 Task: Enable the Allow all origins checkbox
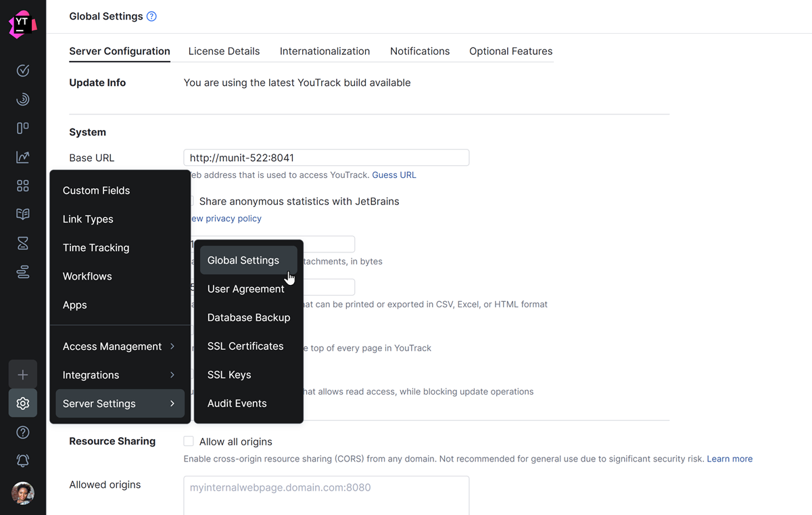(189, 441)
